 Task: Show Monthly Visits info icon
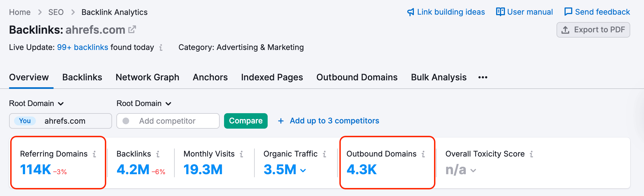point(241,154)
